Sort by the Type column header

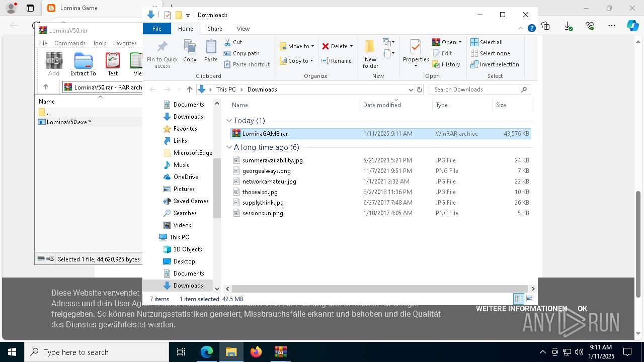pos(462,105)
